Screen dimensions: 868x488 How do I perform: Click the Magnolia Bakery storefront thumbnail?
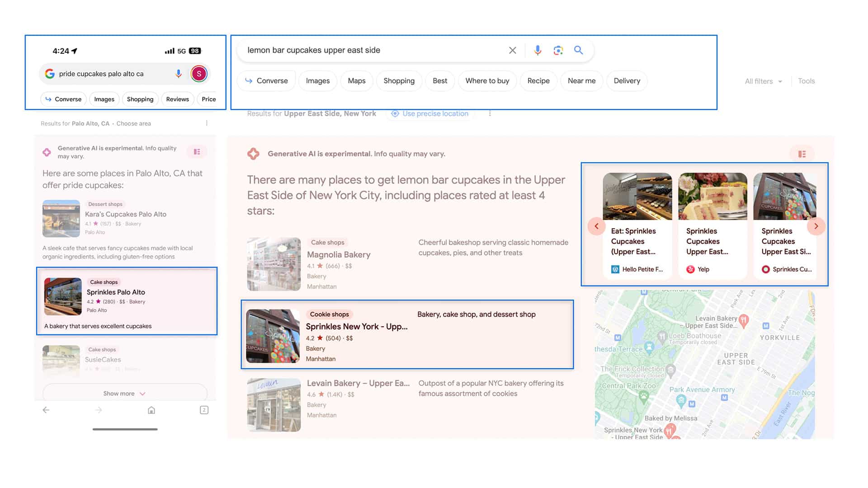coord(273,264)
